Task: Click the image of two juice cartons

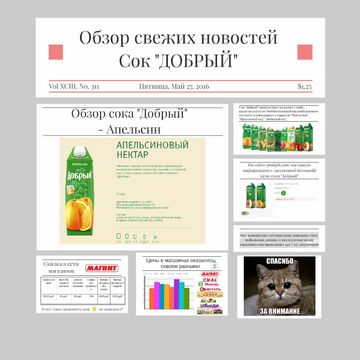Action: (x=256, y=196)
